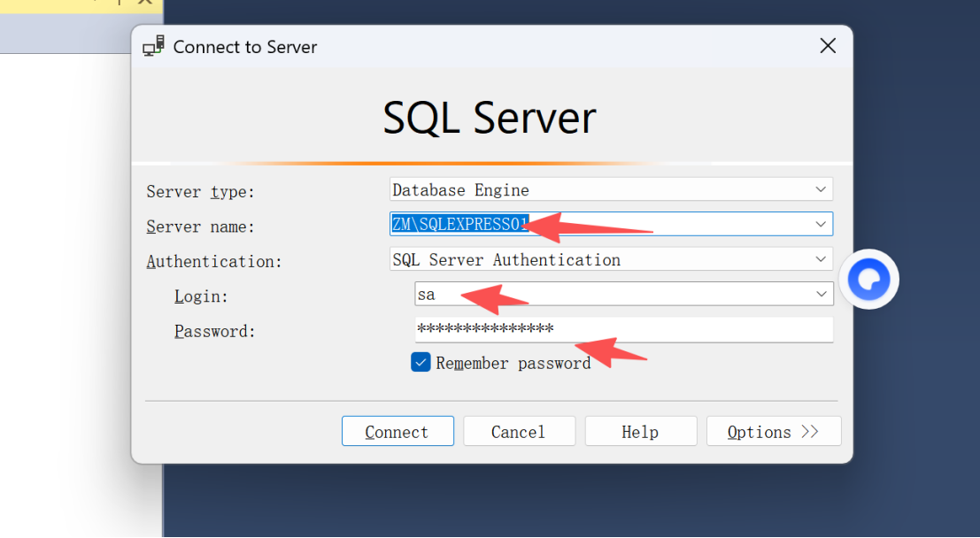This screenshot has width=980, height=538.
Task: Click the SQL Server heading text
Action: pyautogui.click(x=490, y=118)
